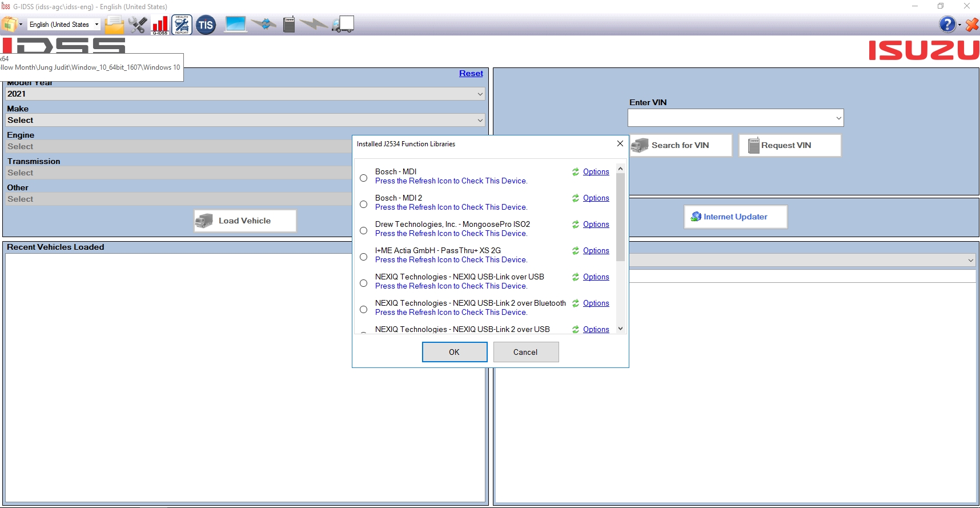Refresh the PassThru+ XS 2G device status

(576, 251)
